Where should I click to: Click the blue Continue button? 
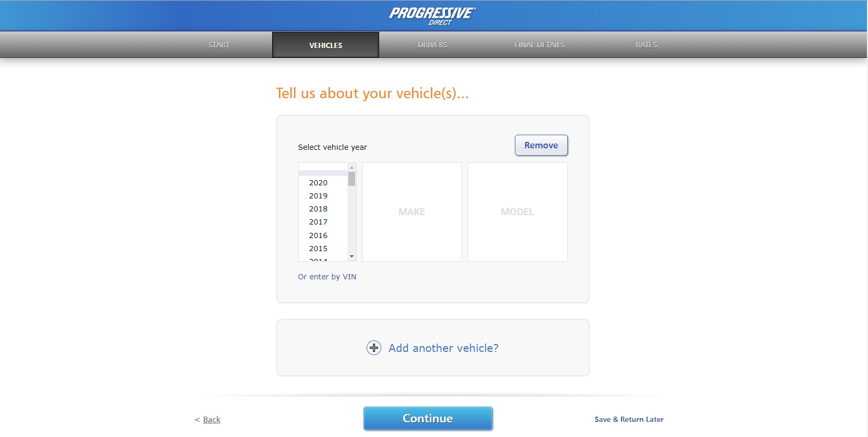[x=428, y=419]
